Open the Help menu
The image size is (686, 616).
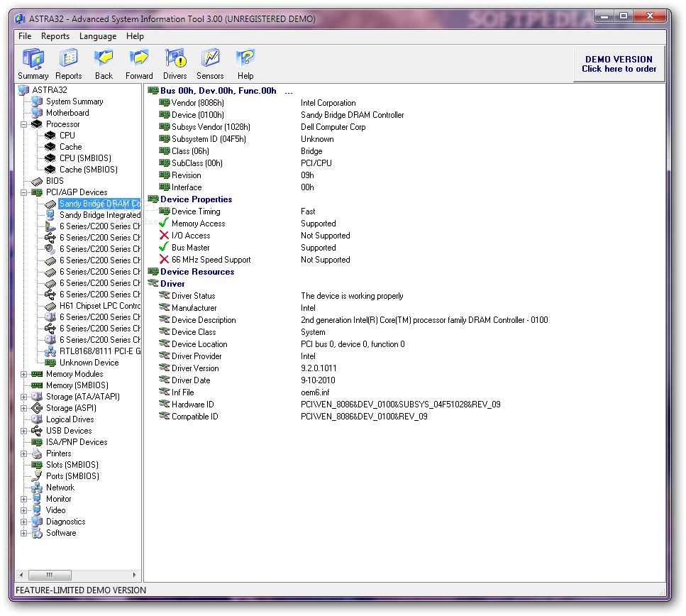pyautogui.click(x=135, y=36)
